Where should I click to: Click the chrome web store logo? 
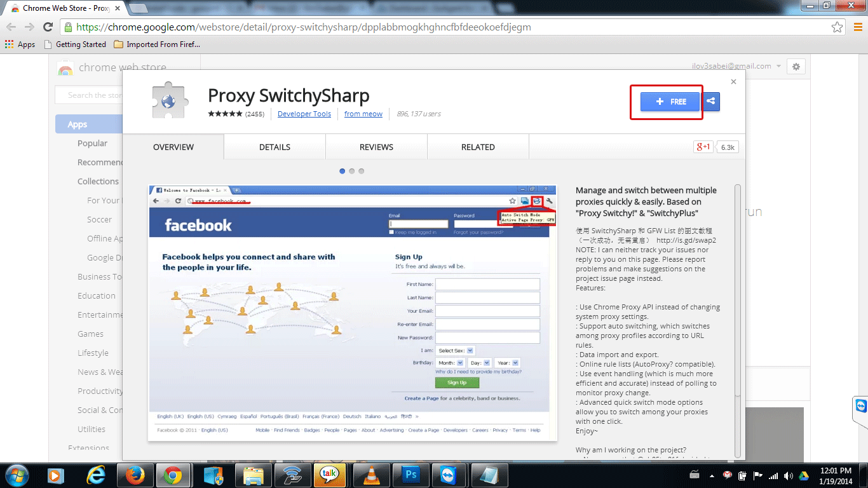[112, 67]
